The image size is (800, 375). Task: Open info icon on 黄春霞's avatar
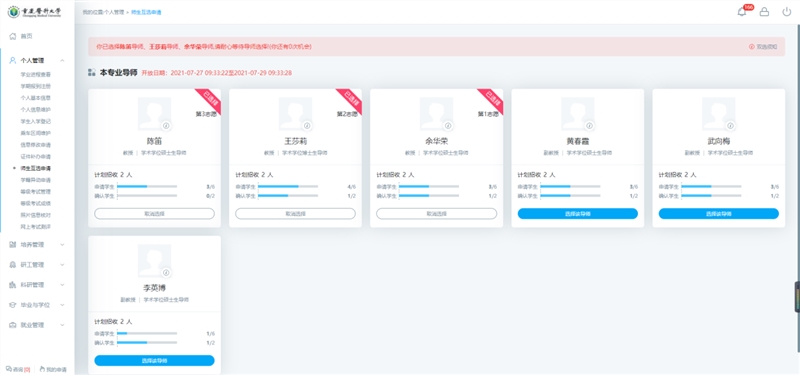click(589, 126)
